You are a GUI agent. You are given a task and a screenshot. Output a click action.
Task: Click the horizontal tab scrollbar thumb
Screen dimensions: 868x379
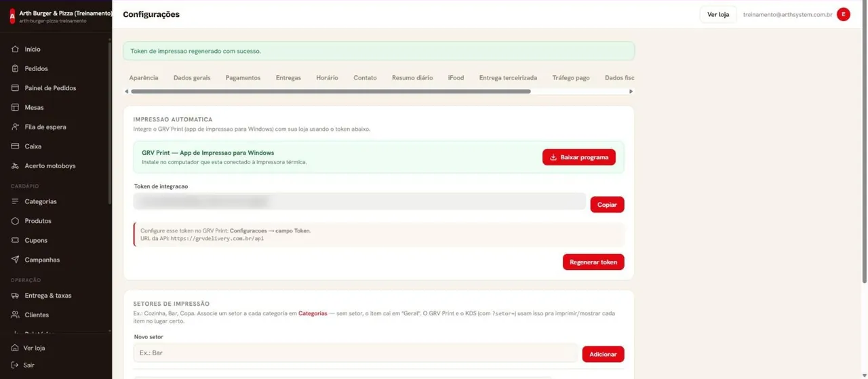pyautogui.click(x=330, y=92)
